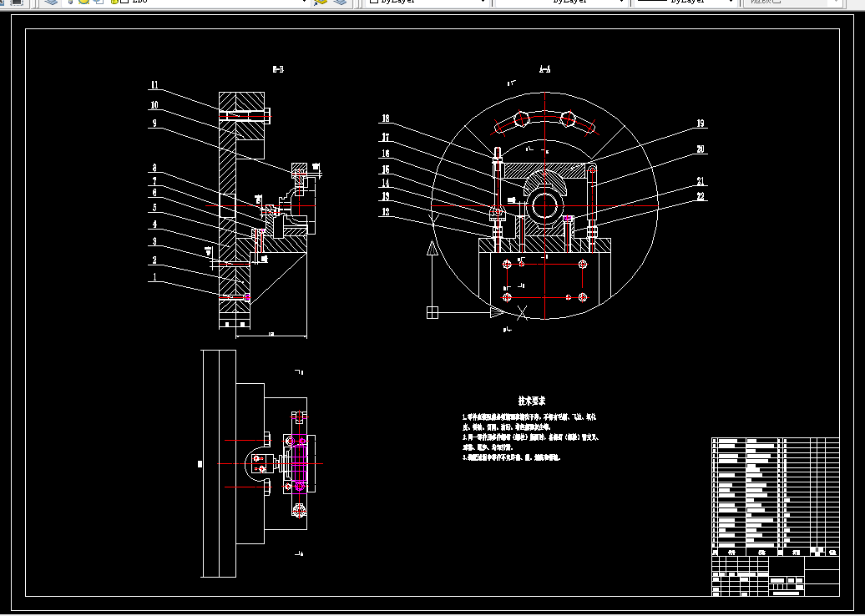Select the A-A section view title
The height and width of the screenshot is (616, 865).
coord(544,69)
